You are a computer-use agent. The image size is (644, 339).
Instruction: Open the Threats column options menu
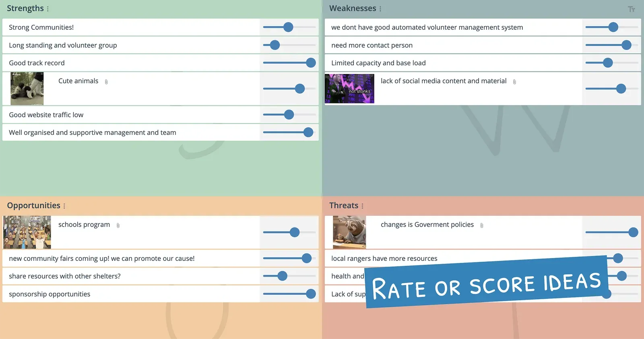[x=363, y=206]
